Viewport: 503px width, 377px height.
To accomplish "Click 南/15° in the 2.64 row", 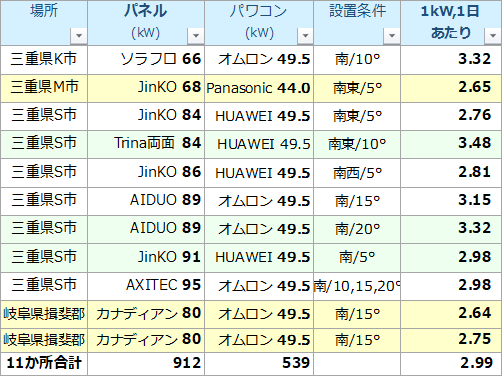I will click(357, 314).
